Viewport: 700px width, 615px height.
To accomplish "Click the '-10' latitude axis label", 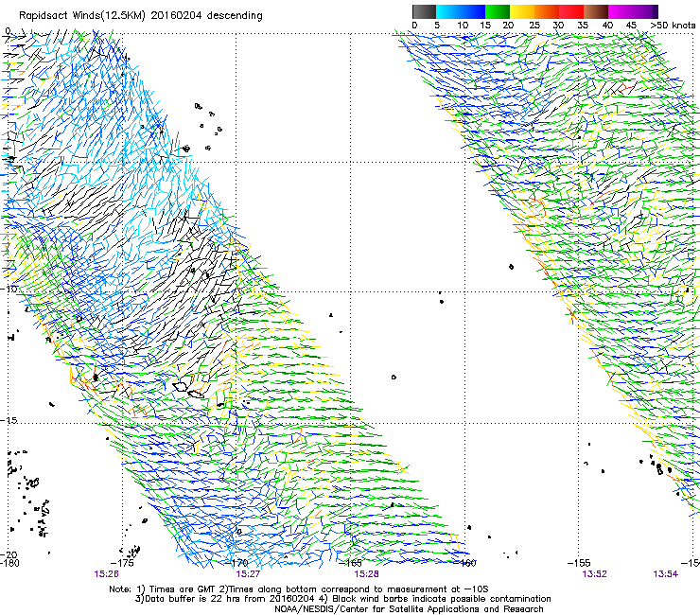I will tap(9, 289).
